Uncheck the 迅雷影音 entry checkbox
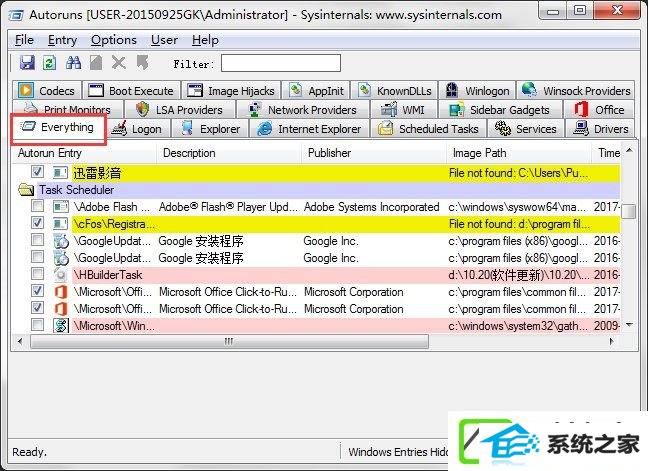 37,171
